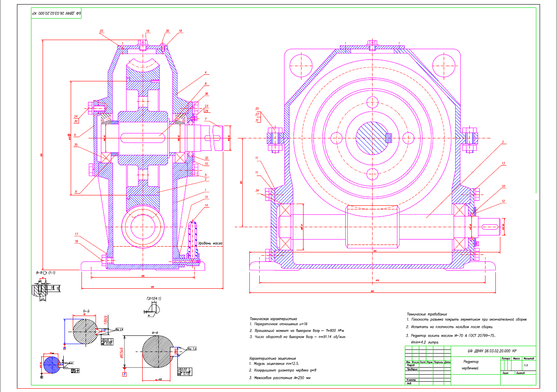This screenshot has width=557, height=392.
Task: Select the Б–Б section view label
Action: [x=86, y=311]
